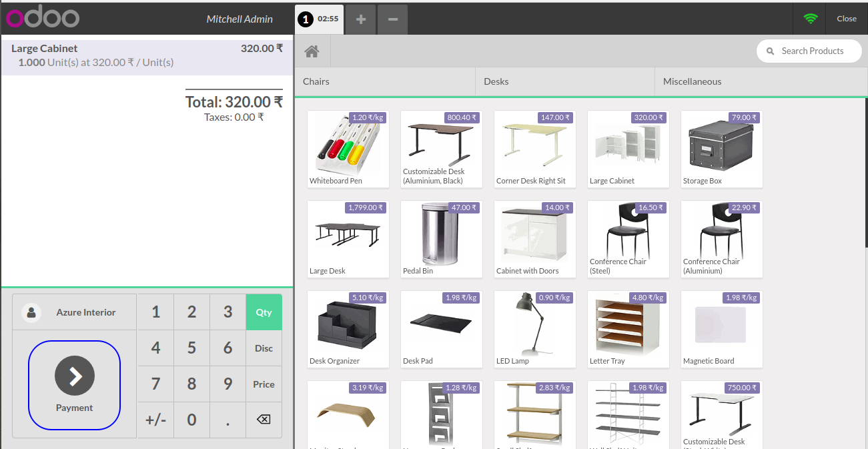The width and height of the screenshot is (868, 449).
Task: Add Letter Tray product
Action: [x=628, y=329]
